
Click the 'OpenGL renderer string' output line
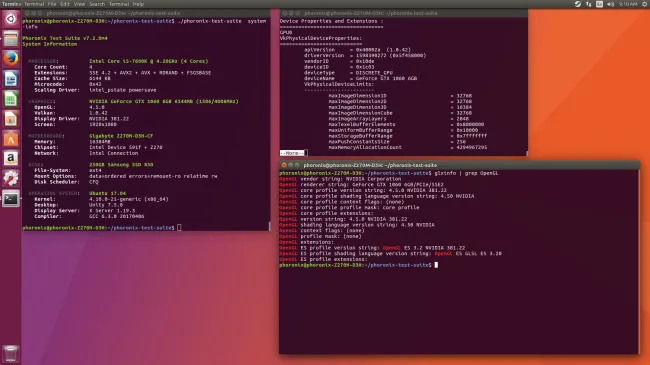[361, 185]
